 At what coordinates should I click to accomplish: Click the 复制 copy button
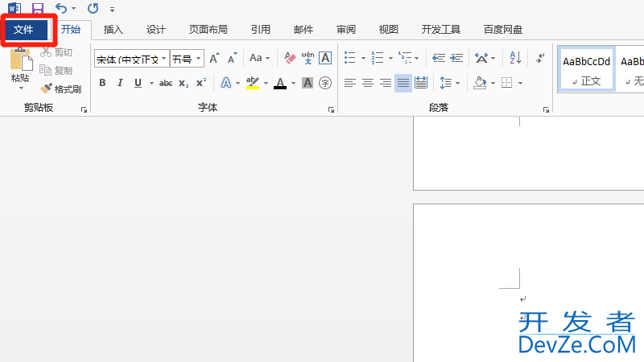[x=56, y=71]
